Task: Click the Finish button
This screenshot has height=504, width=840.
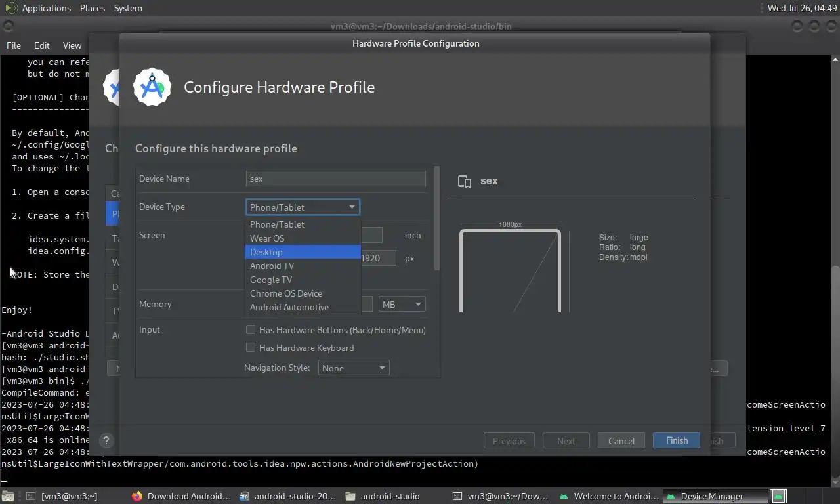Action: click(x=677, y=440)
